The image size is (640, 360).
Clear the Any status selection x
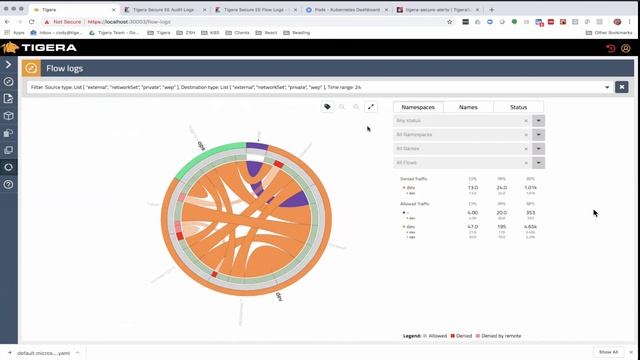point(526,121)
